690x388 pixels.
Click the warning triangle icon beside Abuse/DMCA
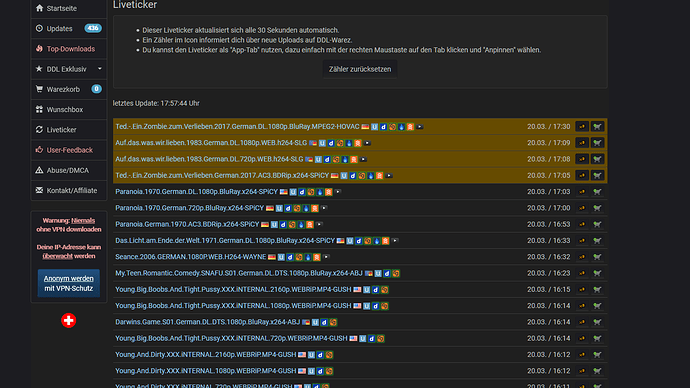pyautogui.click(x=39, y=170)
